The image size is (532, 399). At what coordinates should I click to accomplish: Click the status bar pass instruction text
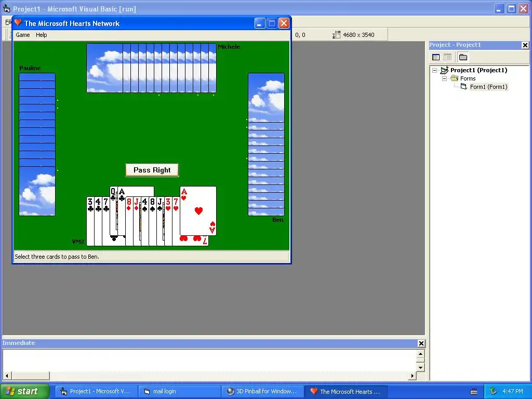tap(57, 257)
